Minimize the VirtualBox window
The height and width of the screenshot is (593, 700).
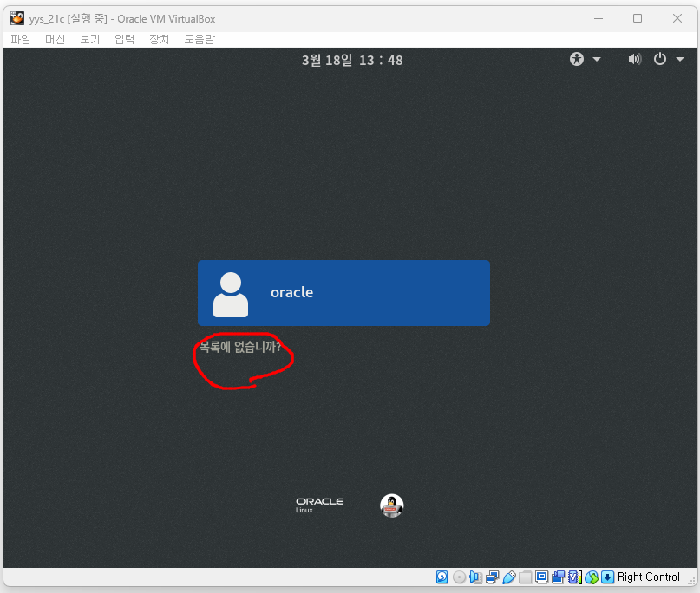coord(599,18)
